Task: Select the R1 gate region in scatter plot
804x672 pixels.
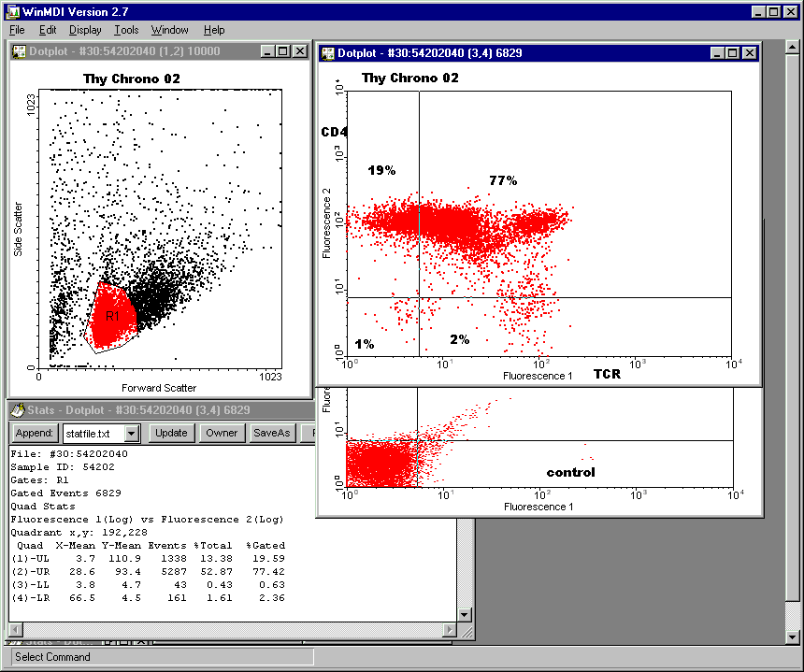Action: [112, 316]
